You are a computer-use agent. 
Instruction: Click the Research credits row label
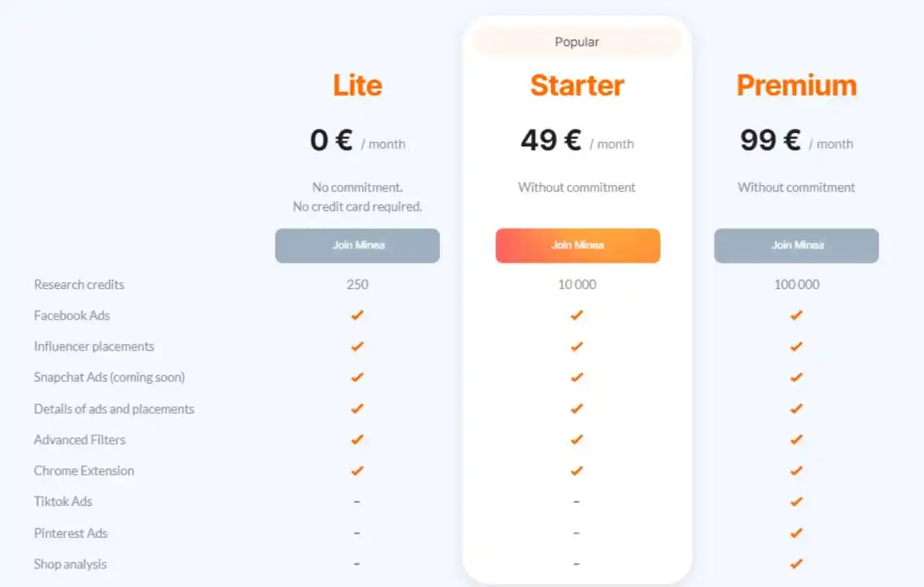[x=79, y=285]
